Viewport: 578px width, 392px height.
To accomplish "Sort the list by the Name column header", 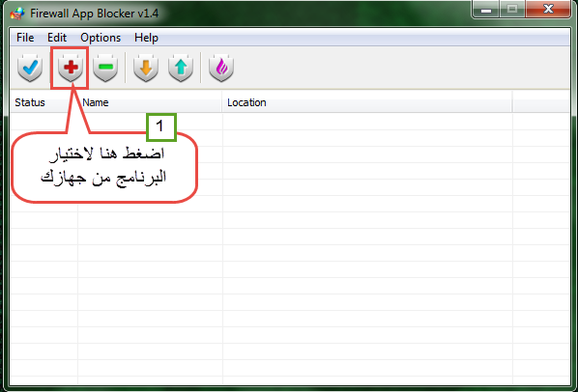I will coord(150,102).
